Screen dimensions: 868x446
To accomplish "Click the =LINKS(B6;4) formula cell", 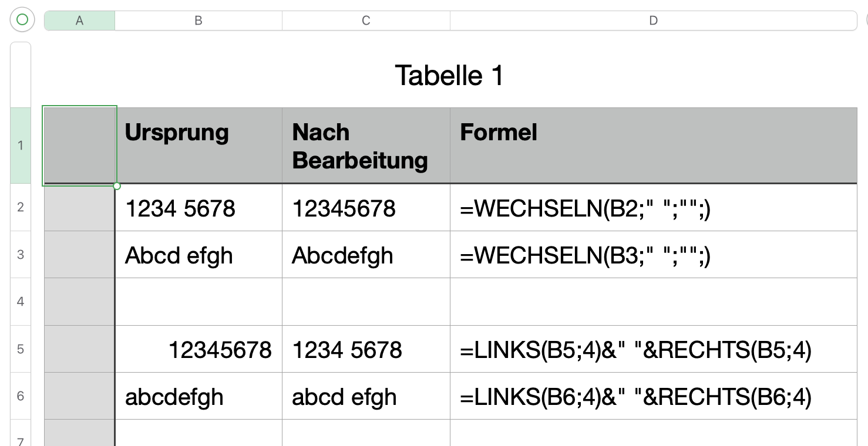I will point(653,397).
